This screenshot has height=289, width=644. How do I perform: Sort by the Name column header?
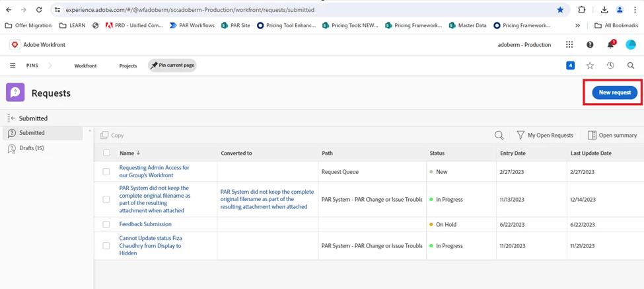pos(129,153)
